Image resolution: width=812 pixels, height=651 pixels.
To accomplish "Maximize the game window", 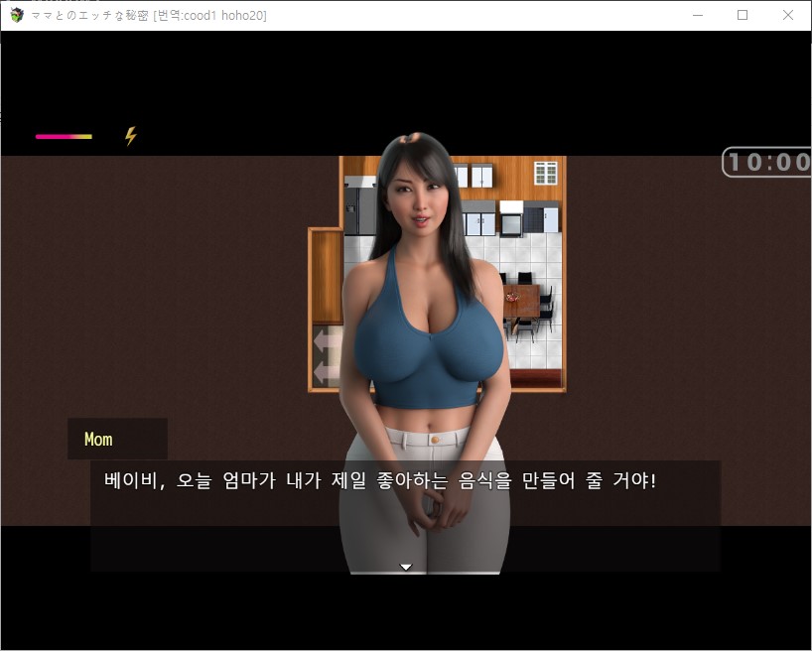I will click(743, 15).
